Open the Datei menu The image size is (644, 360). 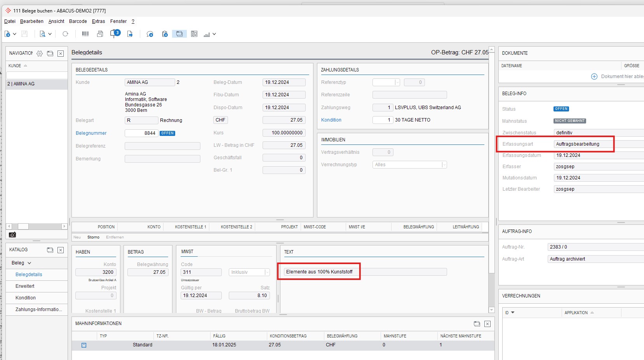point(10,21)
